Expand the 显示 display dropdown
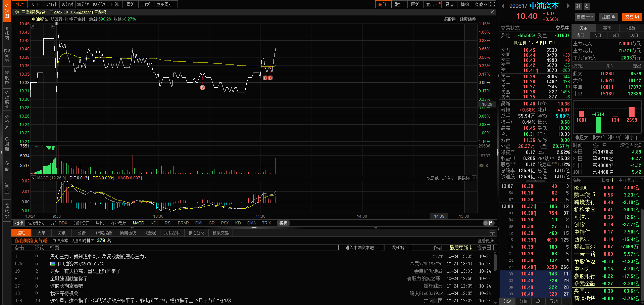Screen dimensions: 644x305 pyautogui.click(x=432, y=4)
